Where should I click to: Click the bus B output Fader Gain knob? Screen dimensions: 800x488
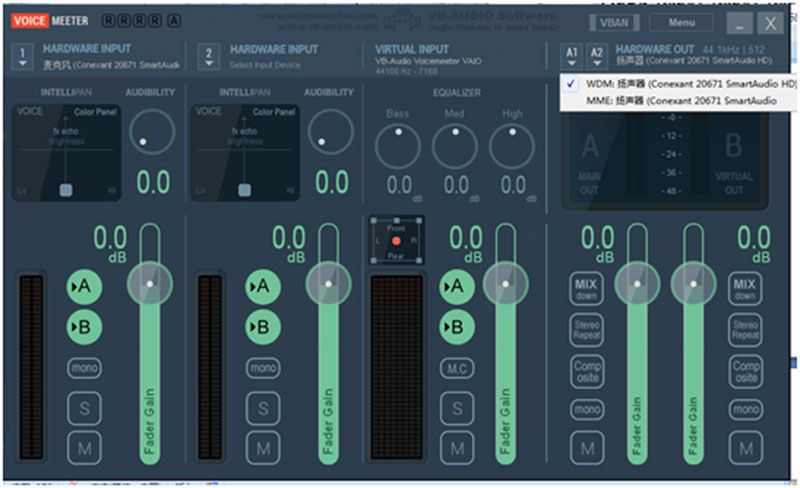click(693, 284)
